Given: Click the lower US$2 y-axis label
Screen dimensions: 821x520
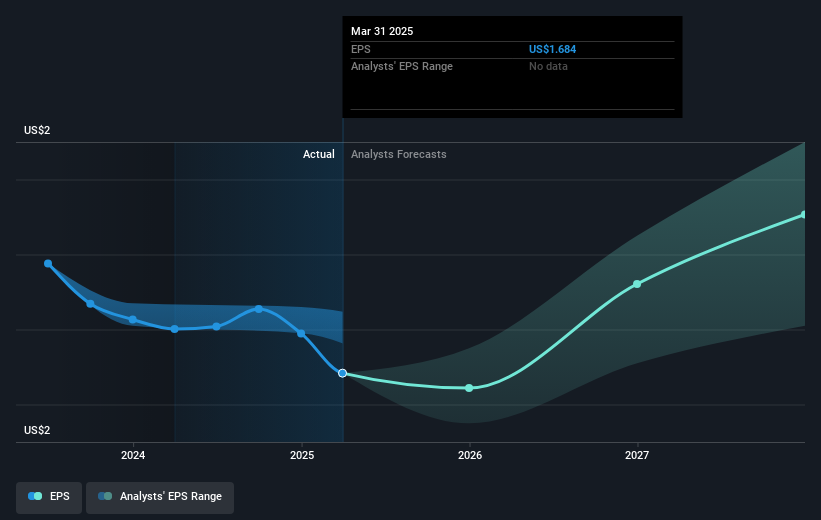Looking at the screenshot, I should click(x=37, y=430).
